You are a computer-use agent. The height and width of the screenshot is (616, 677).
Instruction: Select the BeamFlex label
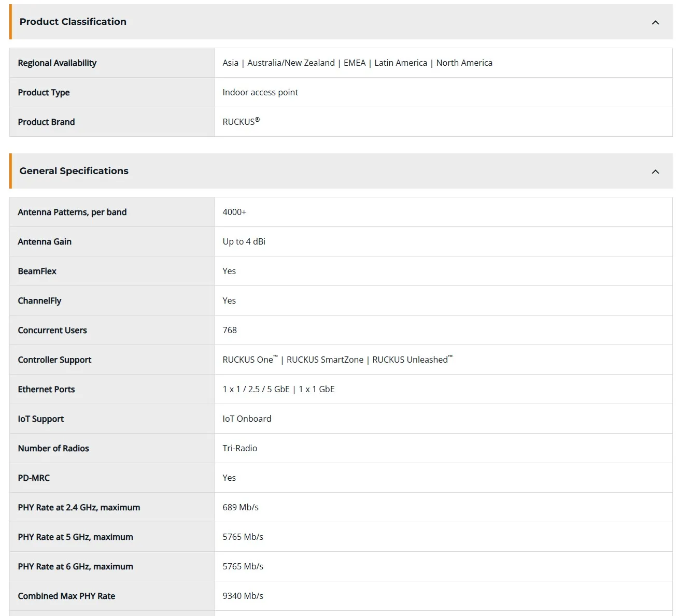(x=37, y=271)
